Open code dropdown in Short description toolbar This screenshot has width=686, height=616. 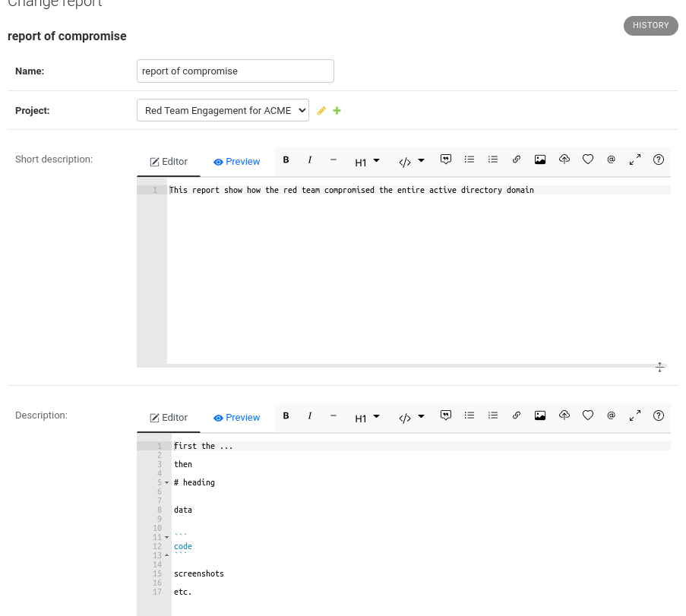pos(412,163)
